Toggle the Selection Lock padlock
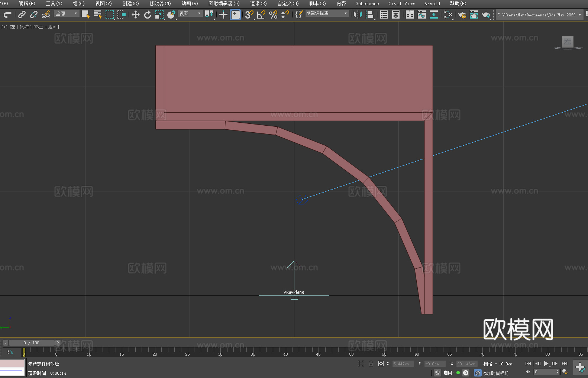This screenshot has height=378, width=588. (371, 364)
